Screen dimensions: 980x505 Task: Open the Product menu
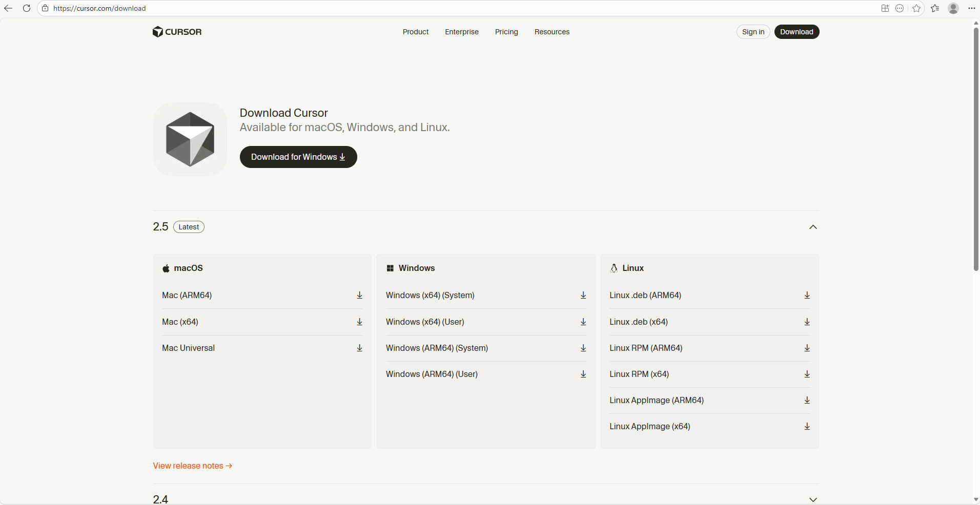click(x=416, y=32)
